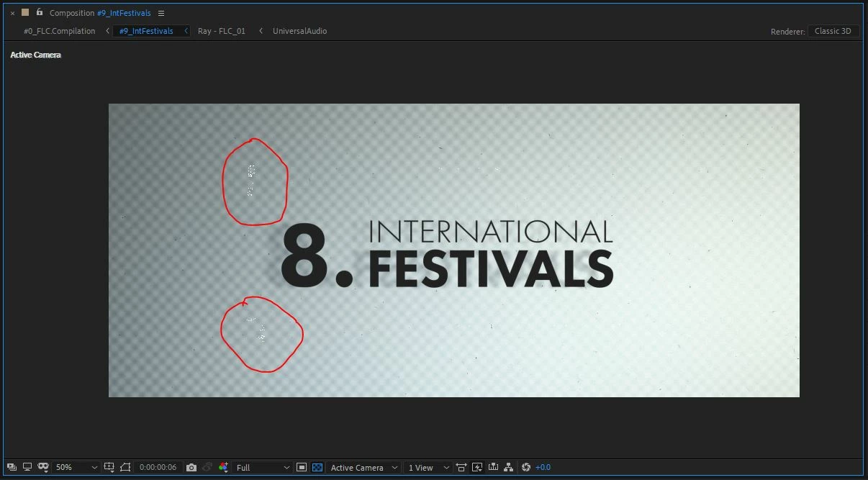Click the tan composition label color square

click(25, 12)
